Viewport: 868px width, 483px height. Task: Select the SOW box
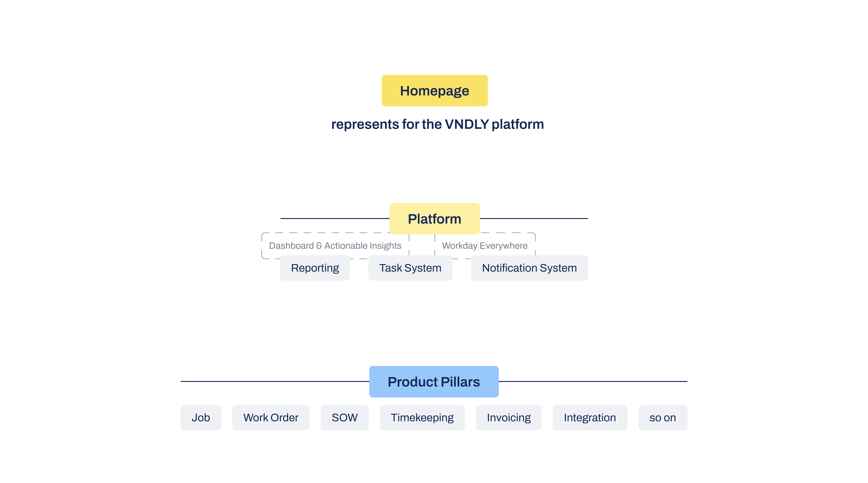pyautogui.click(x=344, y=417)
